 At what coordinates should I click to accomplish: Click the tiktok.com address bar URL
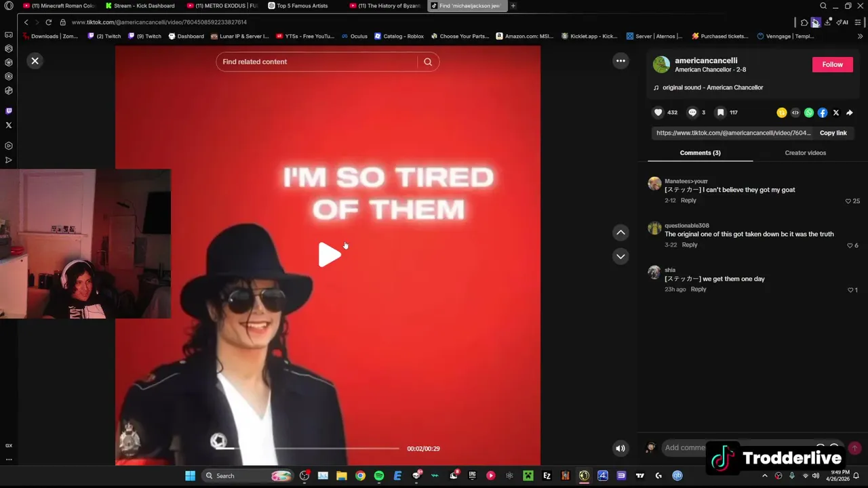click(159, 22)
